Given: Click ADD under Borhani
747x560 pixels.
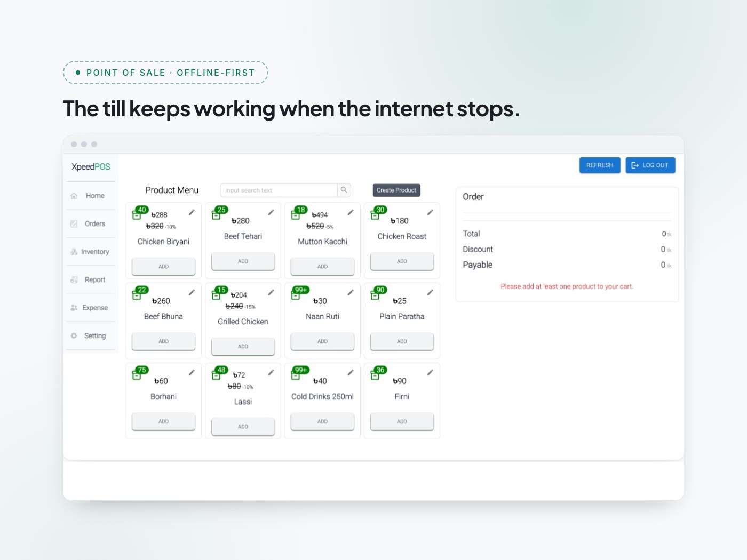Looking at the screenshot, I should [163, 421].
